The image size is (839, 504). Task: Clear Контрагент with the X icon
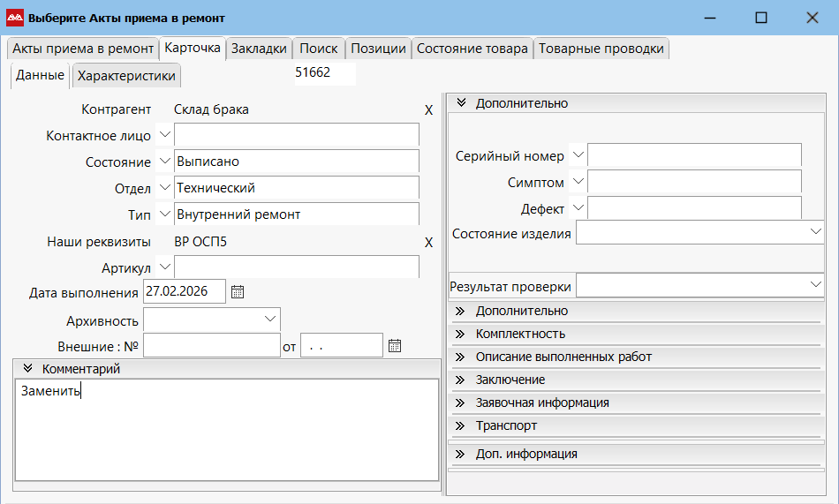[x=428, y=110]
